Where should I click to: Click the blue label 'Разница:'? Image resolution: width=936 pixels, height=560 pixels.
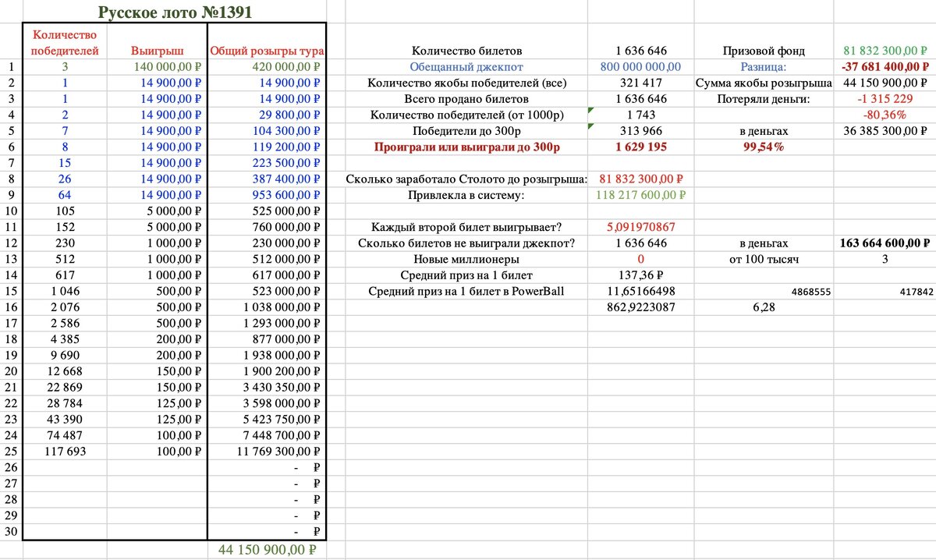pyautogui.click(x=763, y=67)
